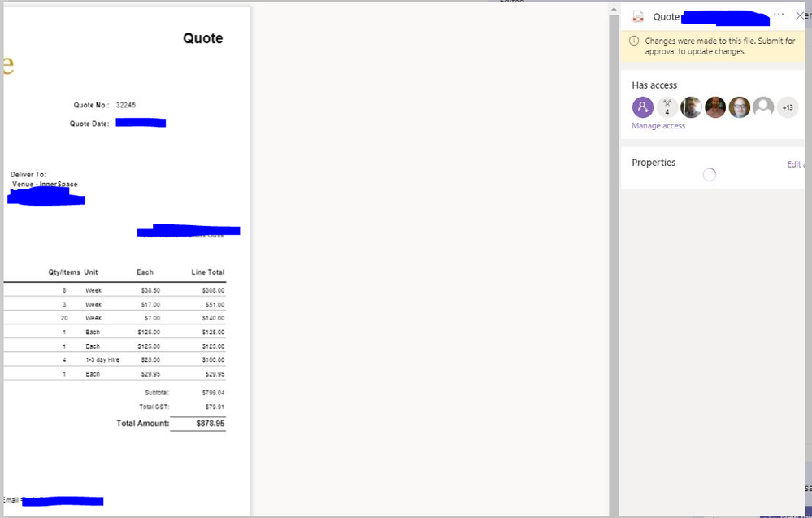The height and width of the screenshot is (518, 812).
Task: Select the second user photo avatar
Action: click(x=715, y=107)
